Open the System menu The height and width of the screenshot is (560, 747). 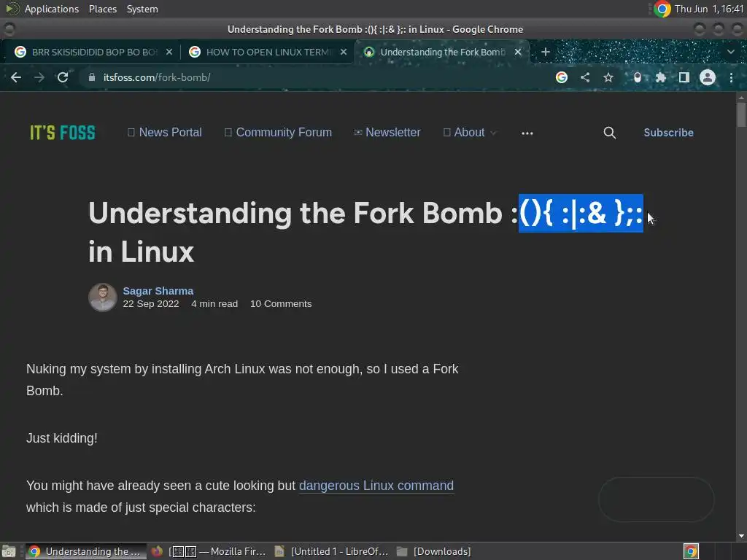coord(142,9)
